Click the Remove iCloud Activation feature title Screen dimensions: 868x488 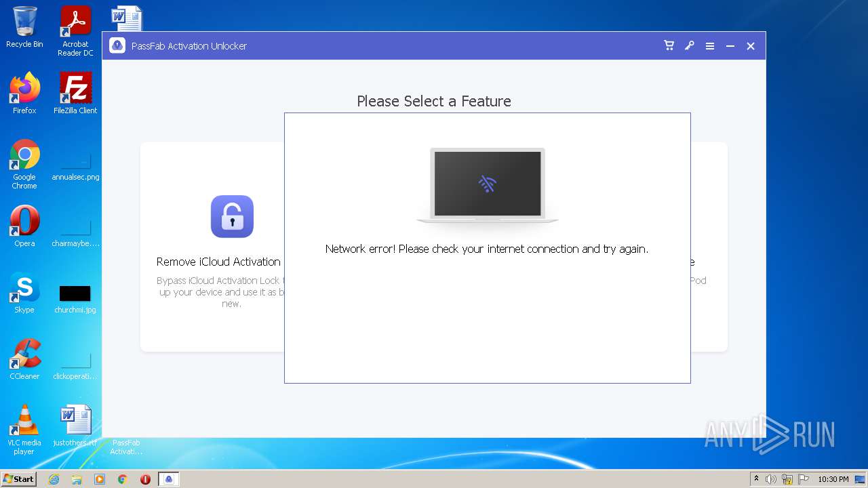tap(218, 262)
